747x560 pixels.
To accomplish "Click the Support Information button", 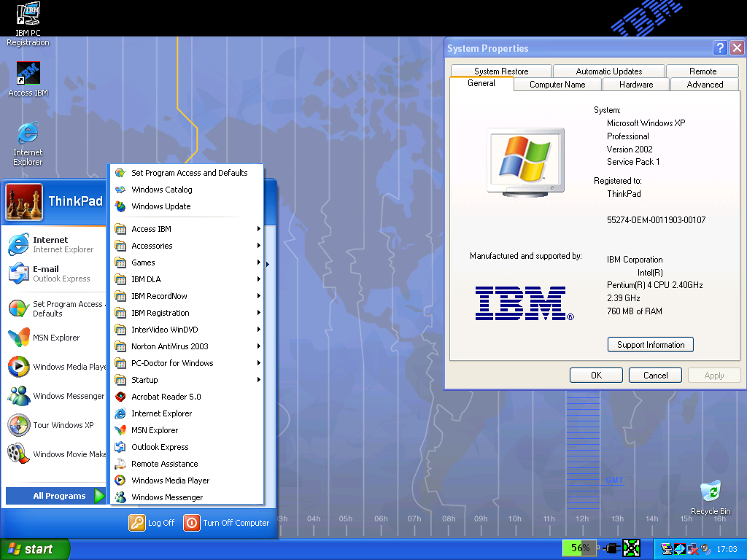I will (650, 345).
